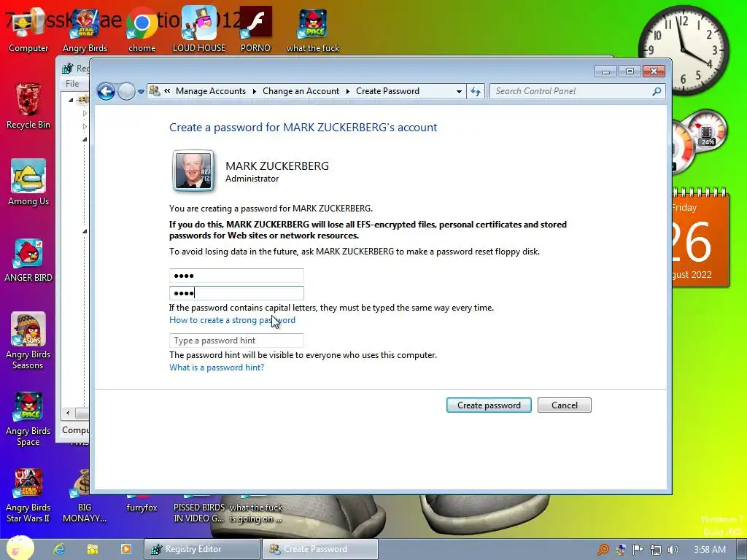747x560 pixels.
Task: Open recent pages dropdown arrow
Action: coord(141,92)
